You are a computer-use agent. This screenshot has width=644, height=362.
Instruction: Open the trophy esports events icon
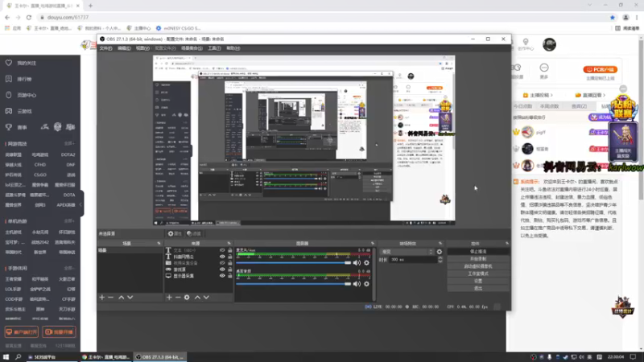pos(9,127)
